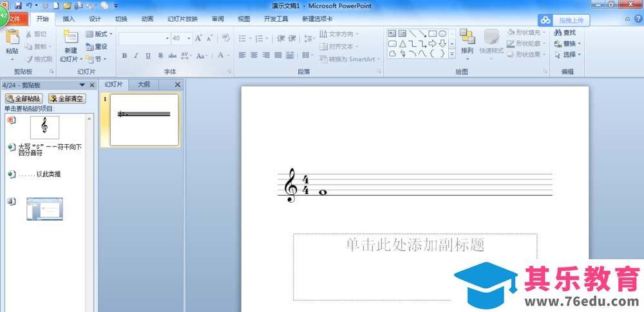Decrease list indent level icon
644x312 pixels.
(x=281, y=38)
